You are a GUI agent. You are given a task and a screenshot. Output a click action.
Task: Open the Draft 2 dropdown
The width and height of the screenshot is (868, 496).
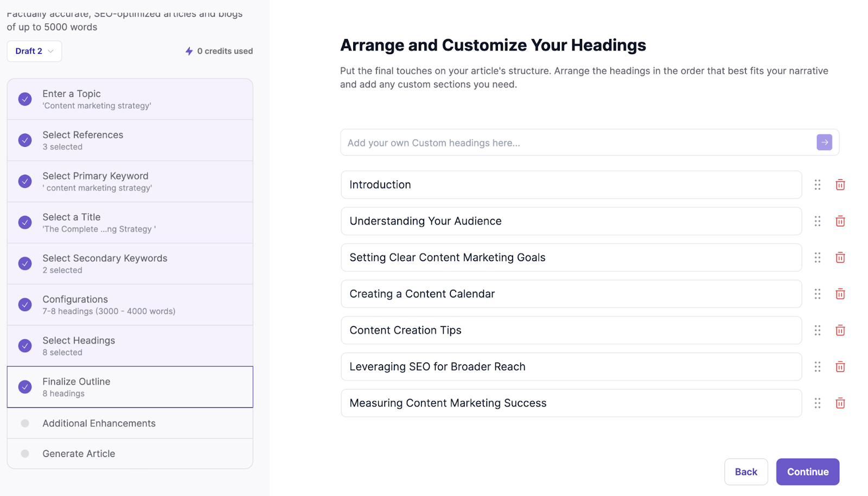click(34, 51)
